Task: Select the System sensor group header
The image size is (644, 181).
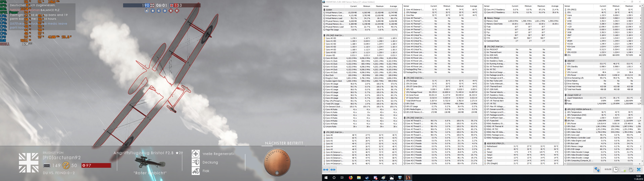Action: 329,10
